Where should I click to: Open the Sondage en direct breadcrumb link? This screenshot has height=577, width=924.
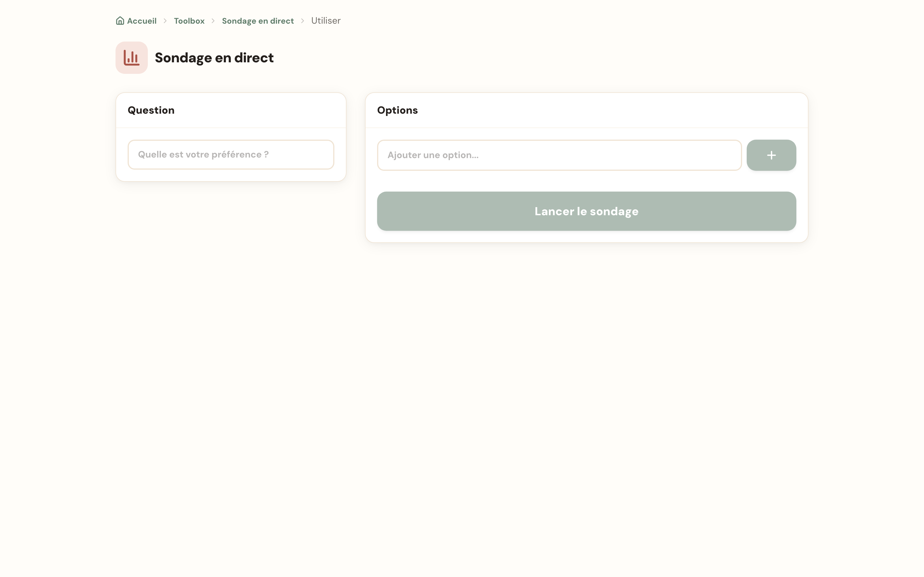(x=258, y=21)
